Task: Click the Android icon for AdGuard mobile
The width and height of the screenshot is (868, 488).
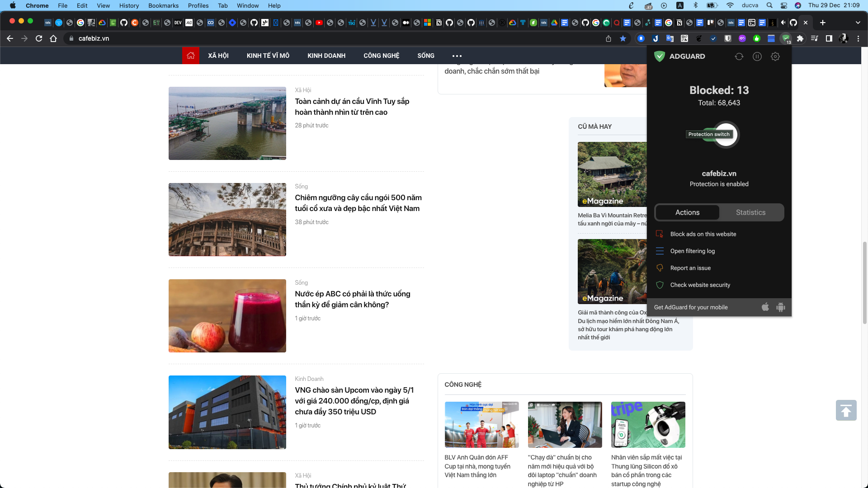Action: pos(781,307)
